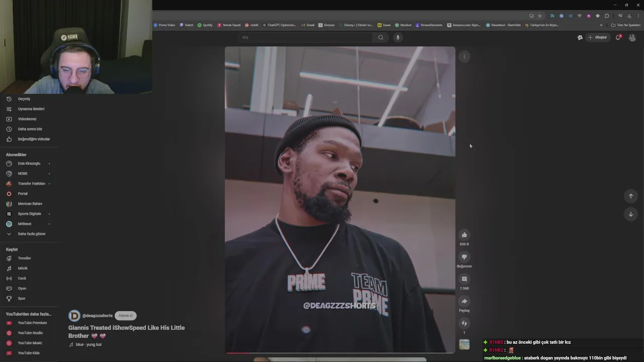Open YouTube Music link
This screenshot has width=644, height=362.
pyautogui.click(x=29, y=343)
